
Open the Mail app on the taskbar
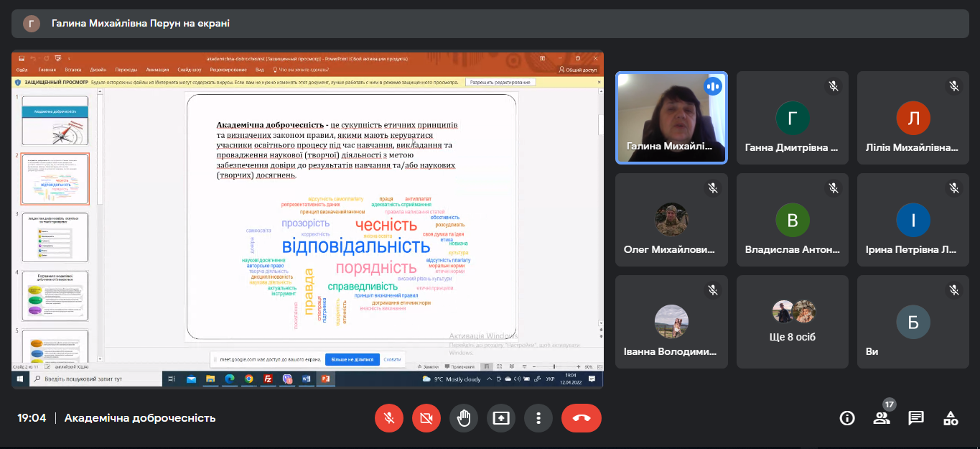click(x=191, y=379)
